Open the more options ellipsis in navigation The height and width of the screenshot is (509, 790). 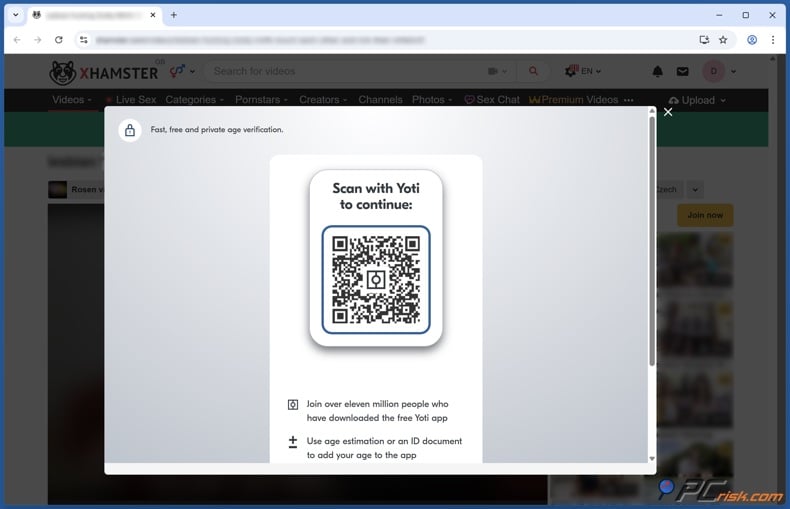click(628, 100)
